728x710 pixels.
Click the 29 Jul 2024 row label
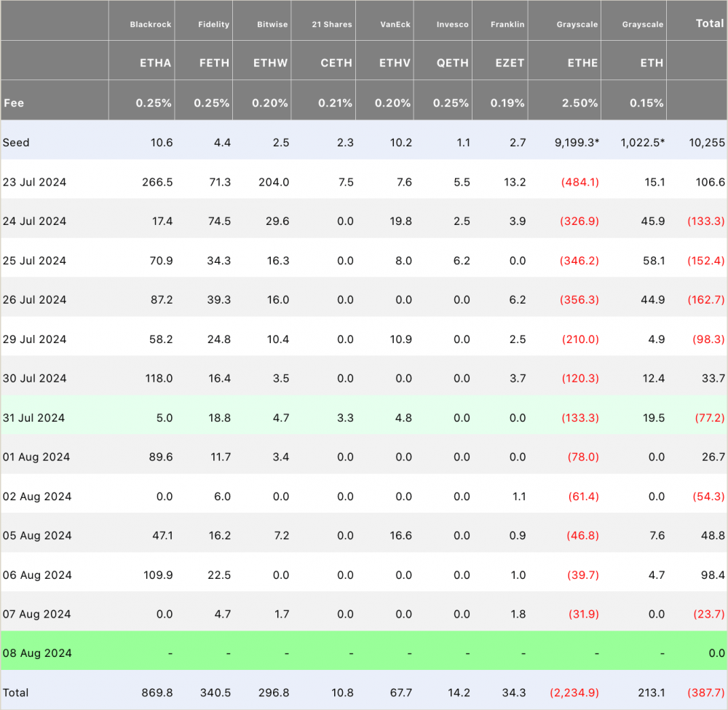[x=34, y=339]
